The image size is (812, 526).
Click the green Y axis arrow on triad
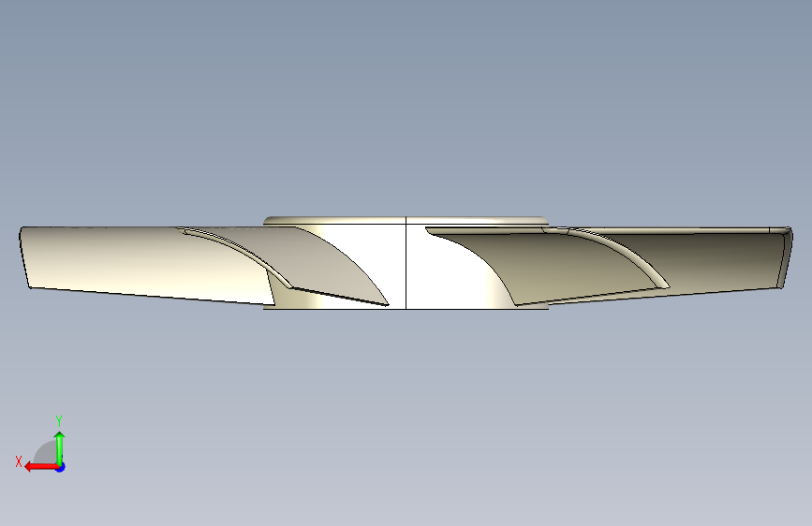60,447
